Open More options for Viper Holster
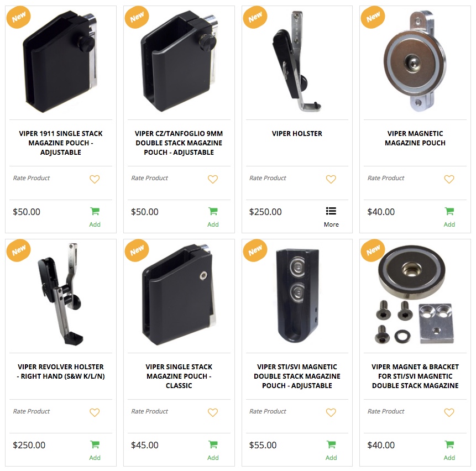476x471 pixels. [331, 217]
